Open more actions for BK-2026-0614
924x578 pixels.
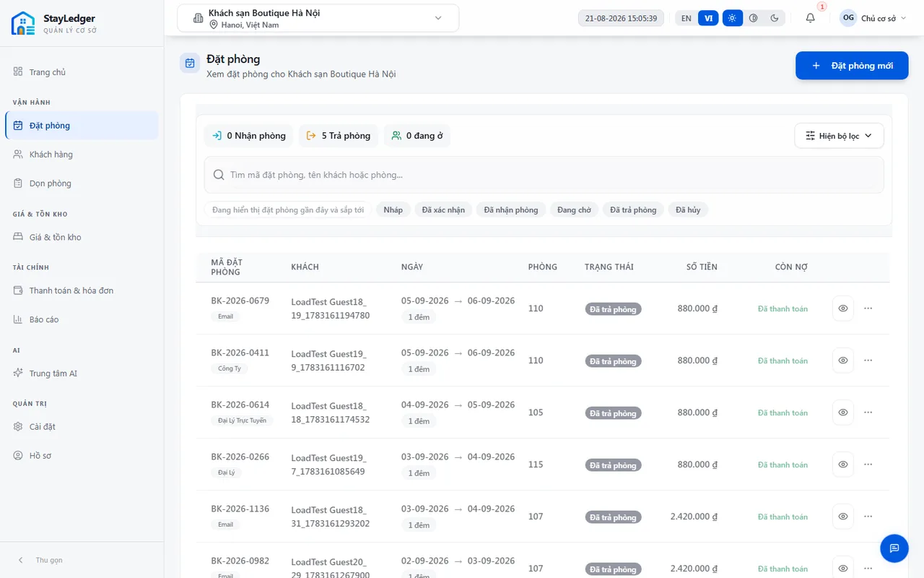pyautogui.click(x=868, y=413)
